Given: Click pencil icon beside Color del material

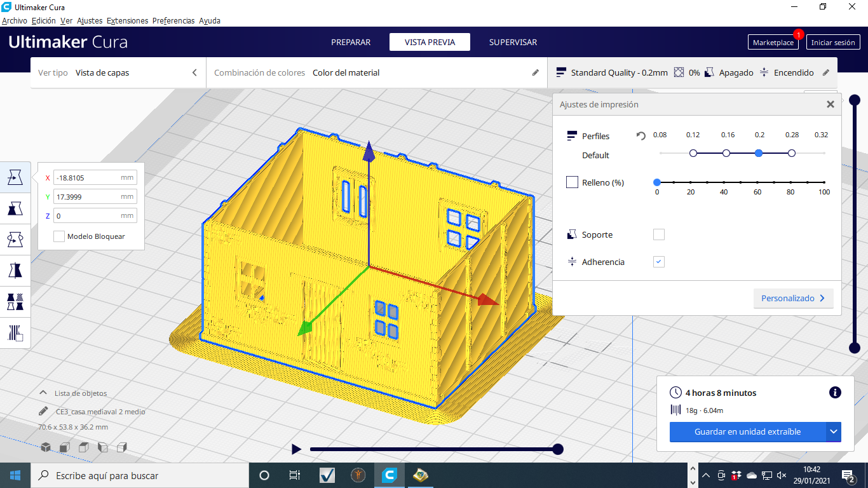Looking at the screenshot, I should (535, 73).
